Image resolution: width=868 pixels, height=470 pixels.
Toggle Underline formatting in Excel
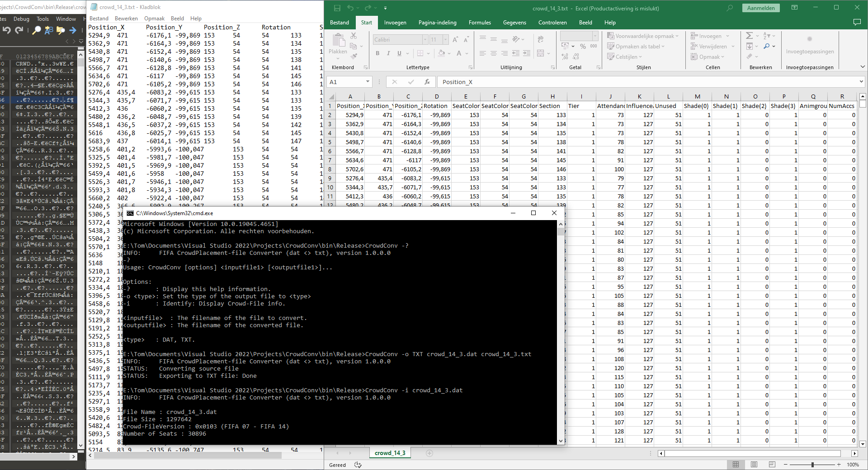point(399,53)
